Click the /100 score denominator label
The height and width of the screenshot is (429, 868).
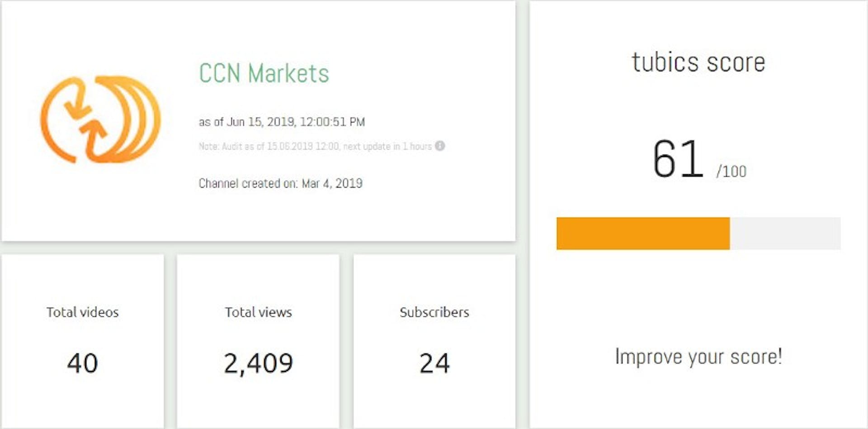pos(731,172)
